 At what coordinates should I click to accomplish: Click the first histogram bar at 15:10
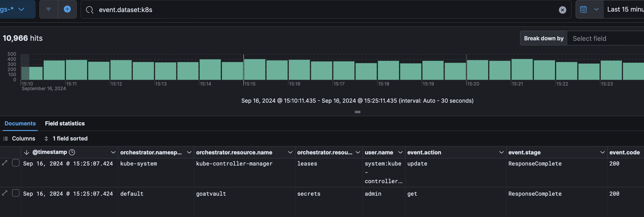(32, 73)
